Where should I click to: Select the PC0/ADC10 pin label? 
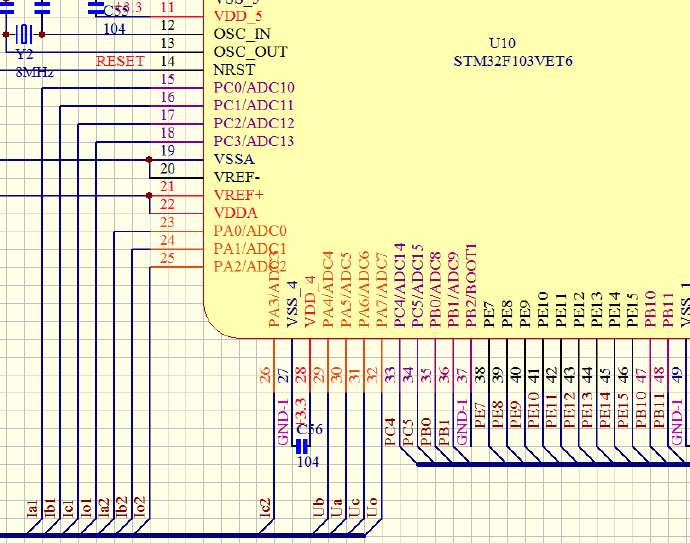point(254,87)
